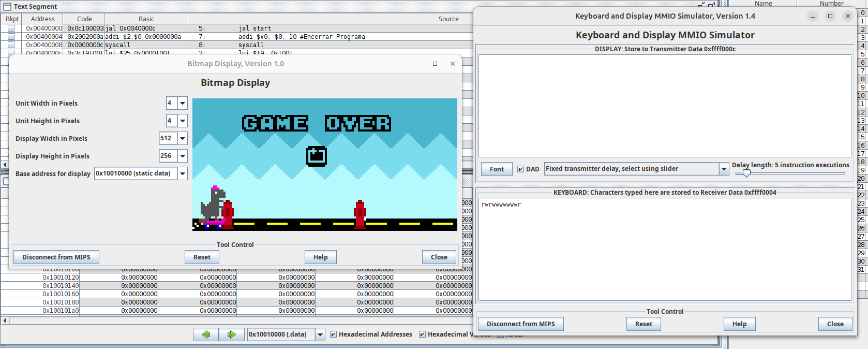Go to previous data segment page arrow
This screenshot has width=868, height=349.
[x=206, y=335]
